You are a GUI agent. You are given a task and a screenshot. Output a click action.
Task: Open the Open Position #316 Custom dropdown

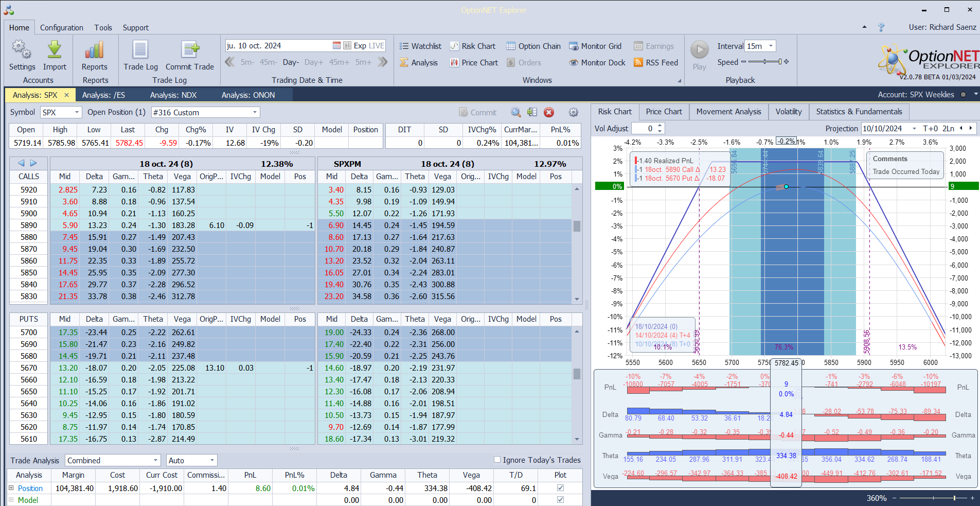pyautogui.click(x=255, y=112)
